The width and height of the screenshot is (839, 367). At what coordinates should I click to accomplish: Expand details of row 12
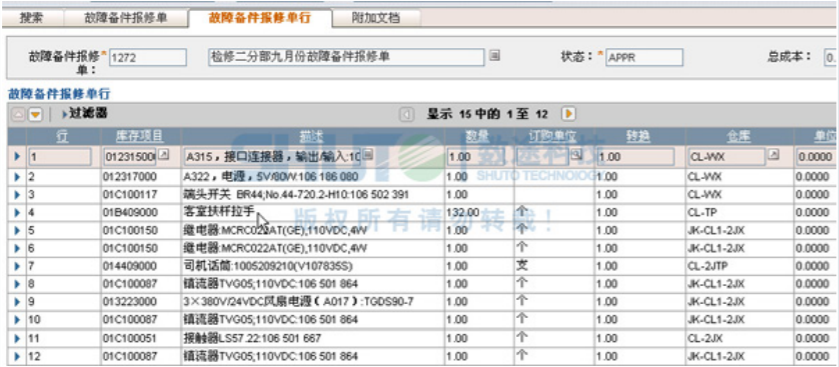click(x=17, y=356)
